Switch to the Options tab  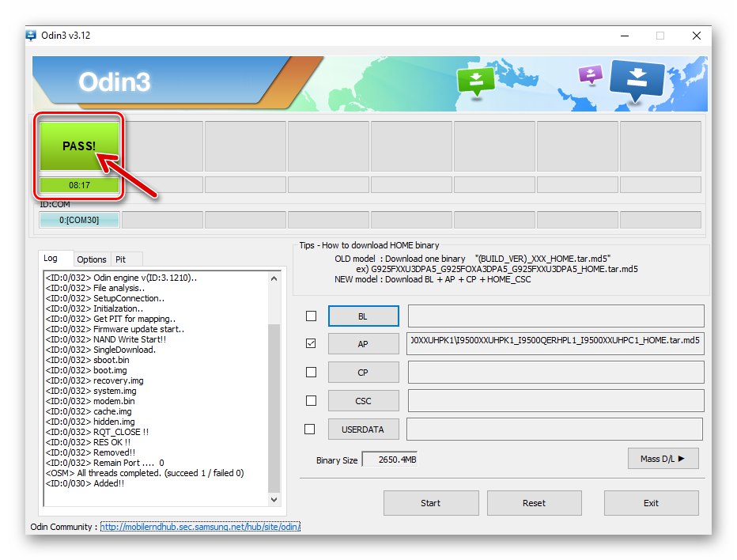click(92, 259)
